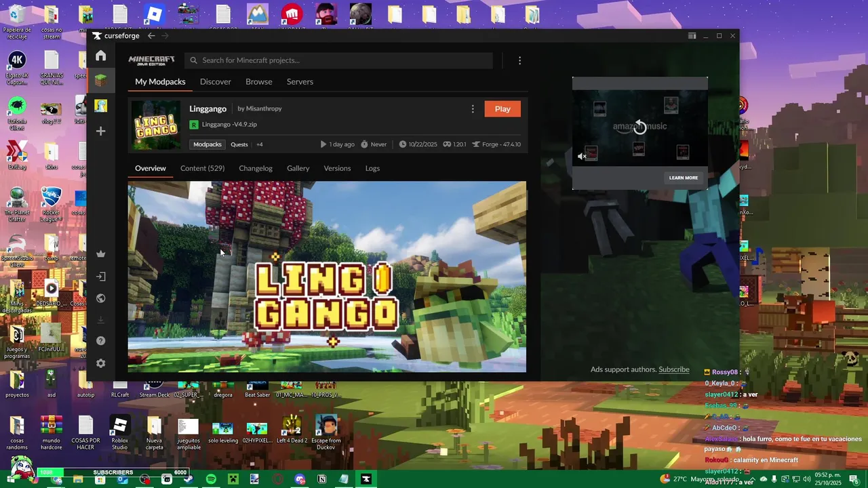Open the CurseForge Home icon in sidebar
The width and height of the screenshot is (868, 488).
coord(100,56)
